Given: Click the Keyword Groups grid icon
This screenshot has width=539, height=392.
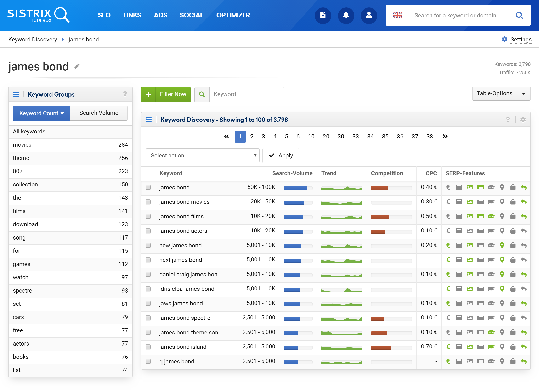Looking at the screenshot, I should (x=16, y=94).
